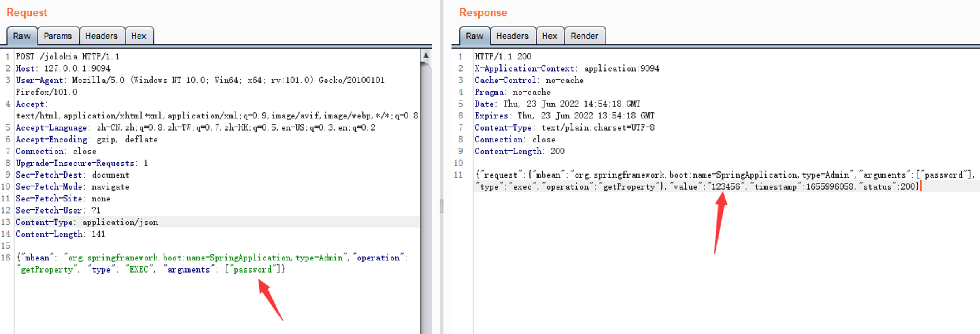The height and width of the screenshot is (334, 980).
Task: Click 'Upgrade-Insecure-Requests: 1' line
Action: tap(82, 163)
